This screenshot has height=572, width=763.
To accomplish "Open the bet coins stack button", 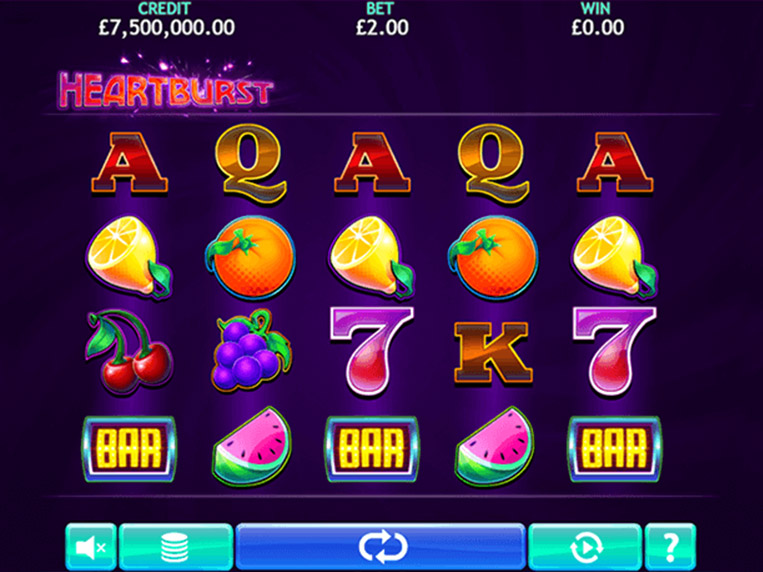I will (176, 547).
